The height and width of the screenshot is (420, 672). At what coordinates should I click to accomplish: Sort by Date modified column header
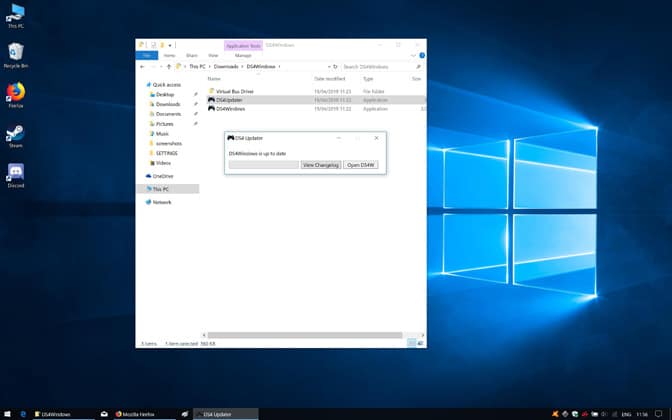click(330, 79)
